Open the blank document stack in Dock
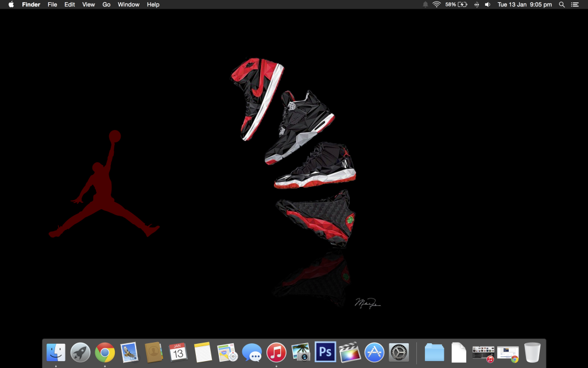The height and width of the screenshot is (368, 588). [459, 352]
